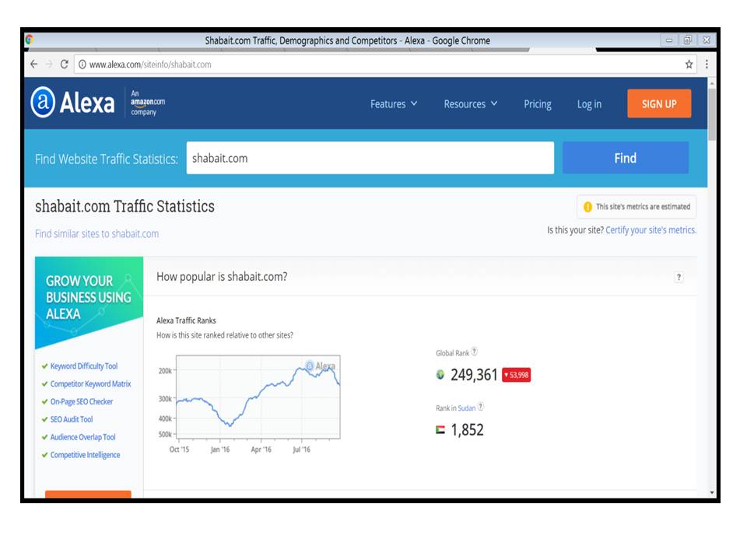
Task: Expand the Features dropdown menu
Action: click(394, 103)
